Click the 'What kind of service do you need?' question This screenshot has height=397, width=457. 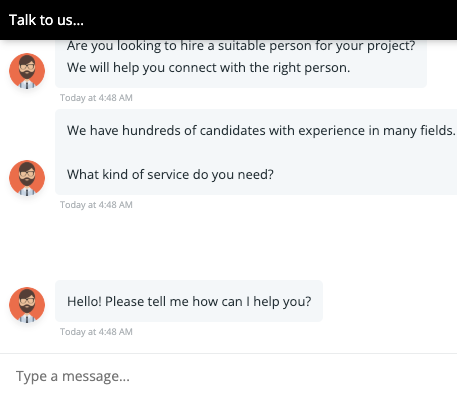point(170,174)
